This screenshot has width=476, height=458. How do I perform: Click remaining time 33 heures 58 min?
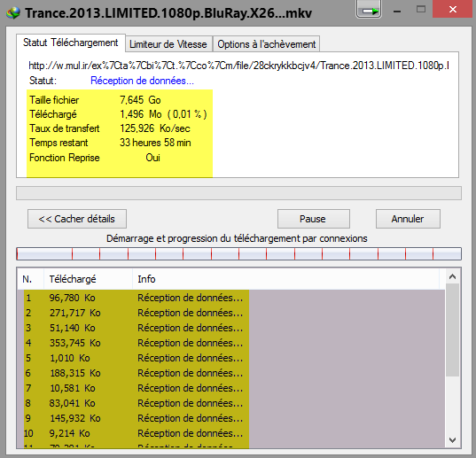click(155, 143)
